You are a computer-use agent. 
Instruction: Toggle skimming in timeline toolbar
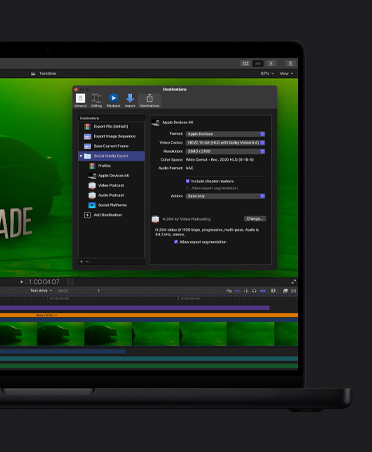[238, 291]
